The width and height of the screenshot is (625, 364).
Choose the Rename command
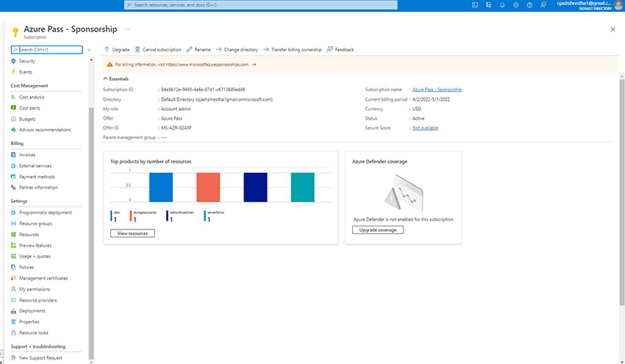point(199,49)
